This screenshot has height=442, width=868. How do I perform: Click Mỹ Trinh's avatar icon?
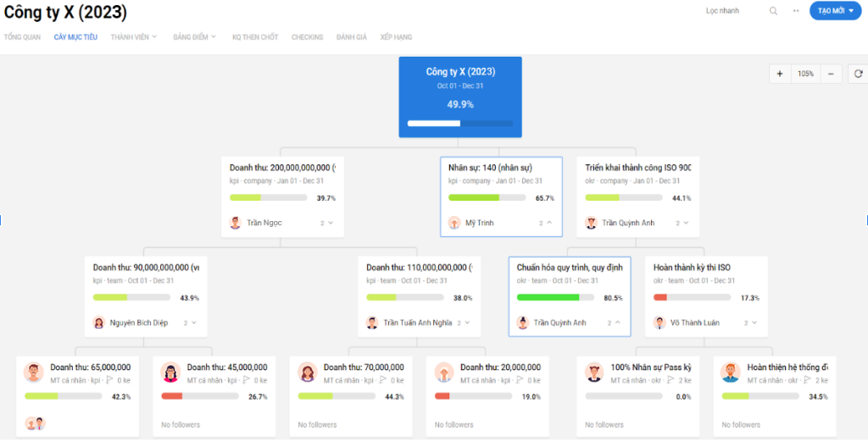pos(454,223)
